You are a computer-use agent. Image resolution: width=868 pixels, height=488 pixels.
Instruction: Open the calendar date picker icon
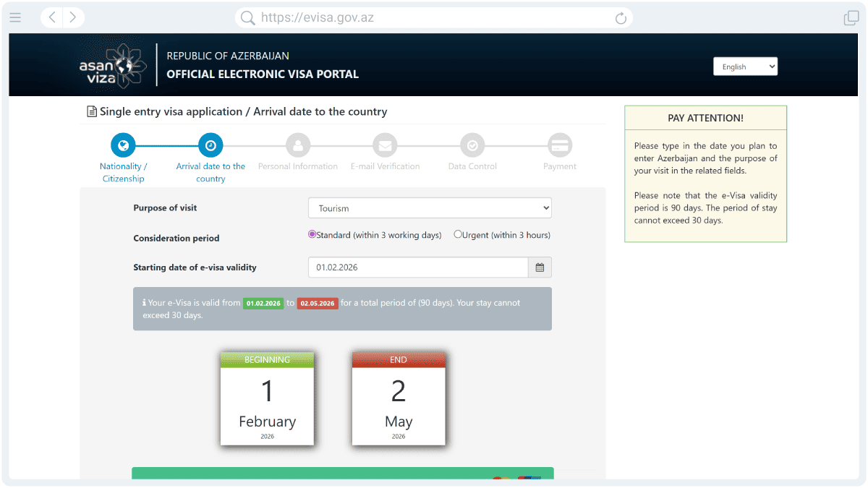[x=540, y=267]
